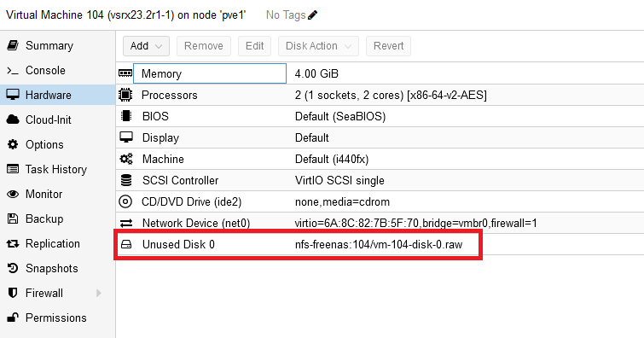This screenshot has width=644, height=338.
Task: Expand the Firewall submenu arrow
Action: [99, 293]
